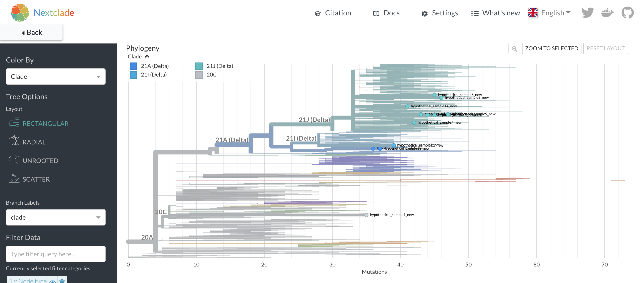Click the search icon in phylogeny view
Viewport: 644px width, 283px height.
pyautogui.click(x=514, y=48)
